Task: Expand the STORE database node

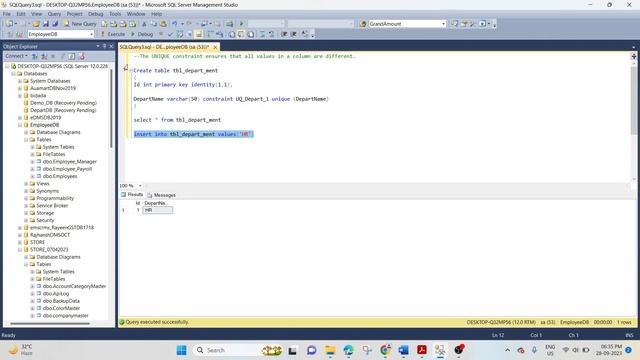Action: point(20,242)
